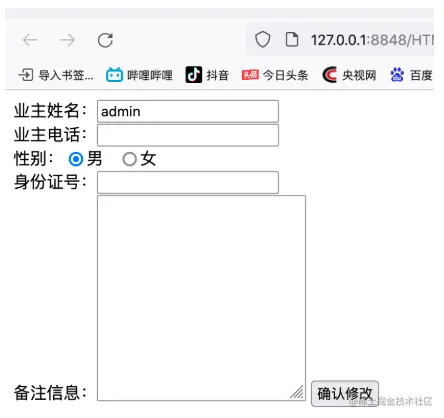
Task: Open the 百度 bookmark
Action: [411, 75]
